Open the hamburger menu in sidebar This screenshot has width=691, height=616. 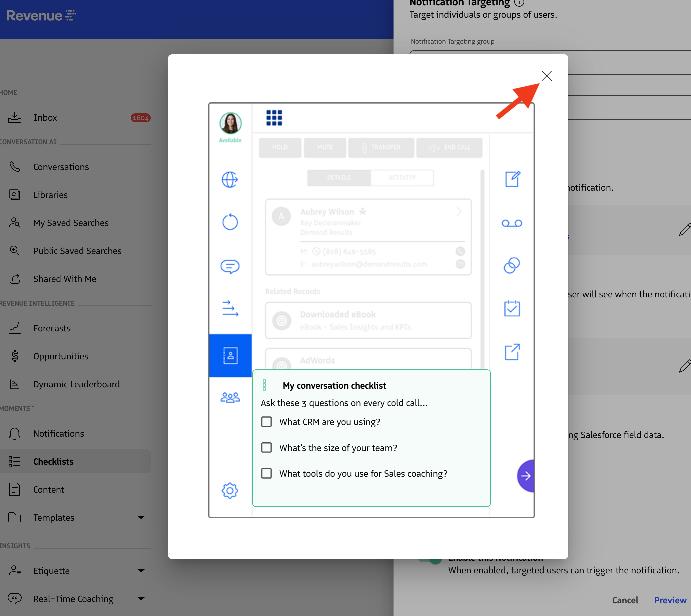coord(13,63)
